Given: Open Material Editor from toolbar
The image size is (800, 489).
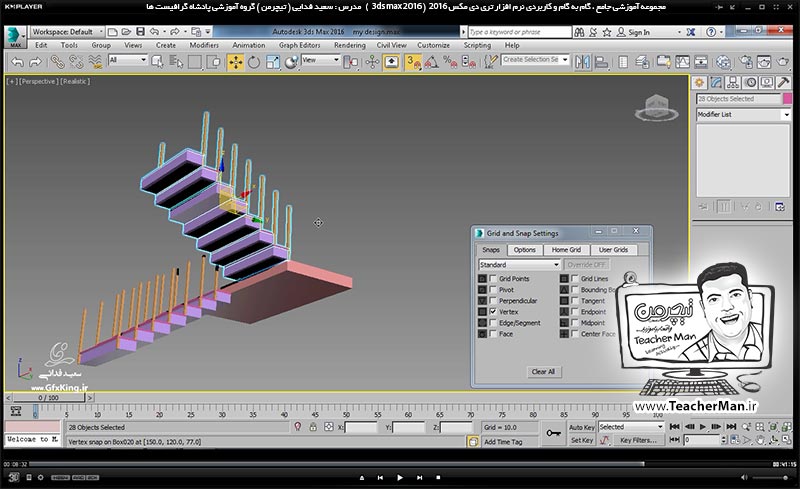Looking at the screenshot, I should pyautogui.click(x=723, y=62).
